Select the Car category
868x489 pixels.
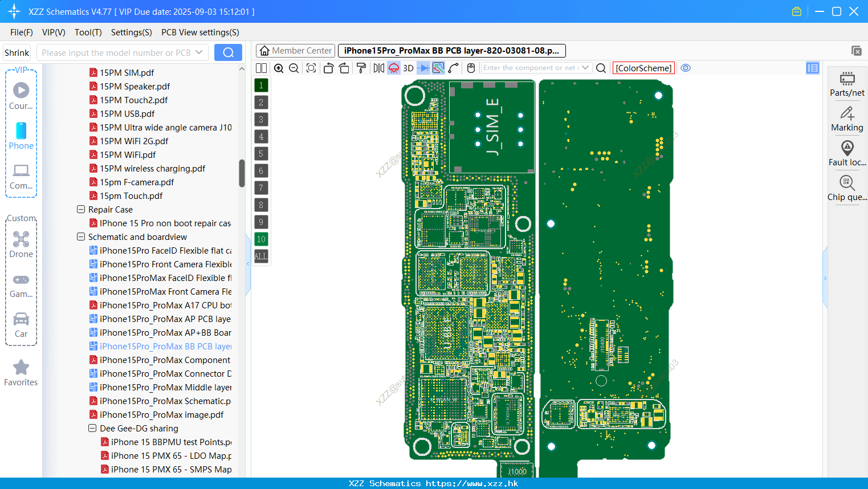pos(21,325)
